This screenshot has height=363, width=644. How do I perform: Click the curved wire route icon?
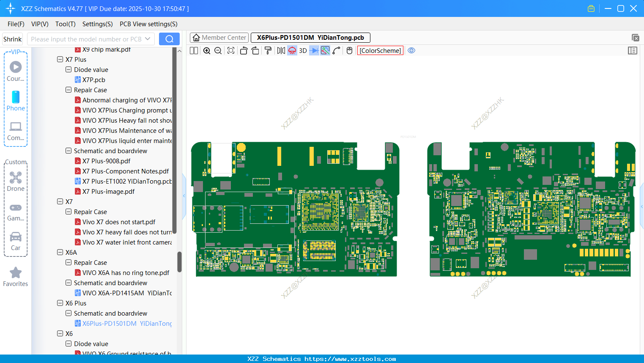point(337,51)
